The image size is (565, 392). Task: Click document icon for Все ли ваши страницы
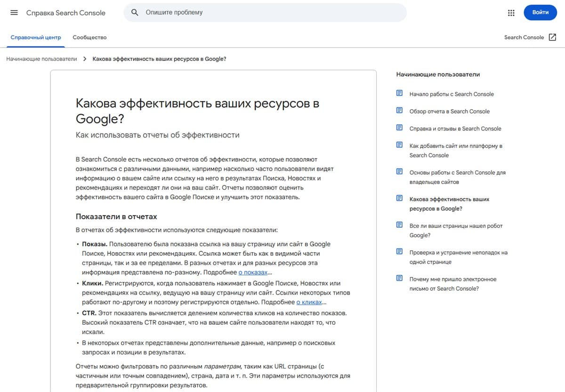(400, 225)
